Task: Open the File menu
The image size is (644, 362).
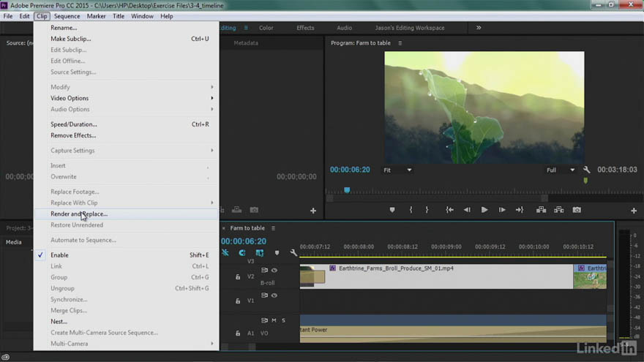Action: [x=8, y=16]
